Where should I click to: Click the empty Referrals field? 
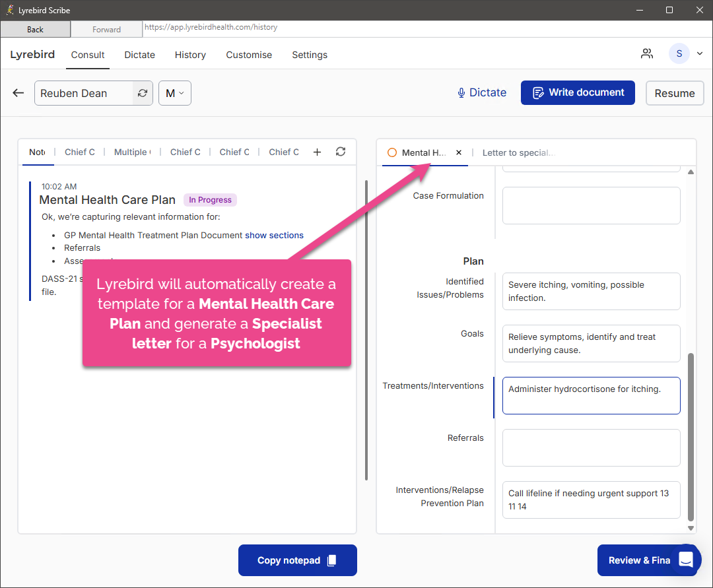coord(591,447)
